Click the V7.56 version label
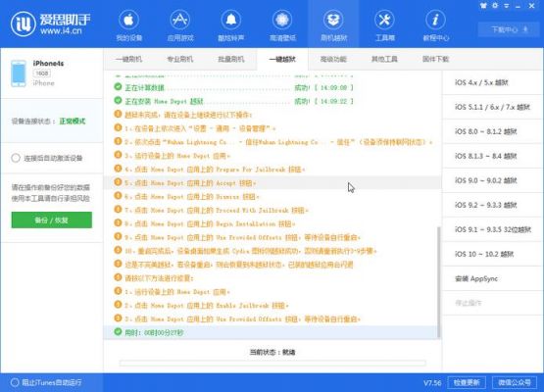The width and height of the screenshot is (544, 392). tap(432, 383)
